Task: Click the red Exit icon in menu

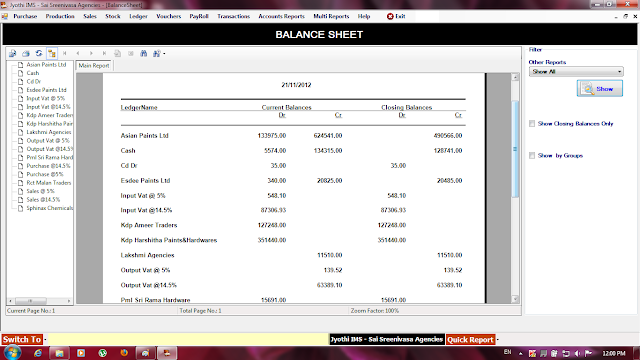Action: [390, 16]
